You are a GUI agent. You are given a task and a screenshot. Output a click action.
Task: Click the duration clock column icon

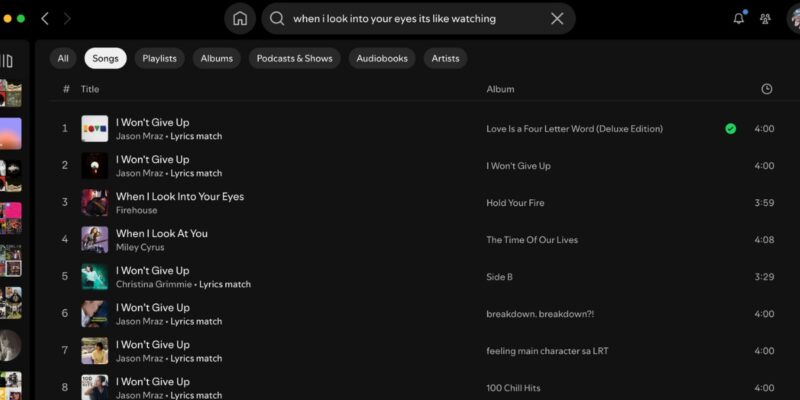[x=766, y=89]
